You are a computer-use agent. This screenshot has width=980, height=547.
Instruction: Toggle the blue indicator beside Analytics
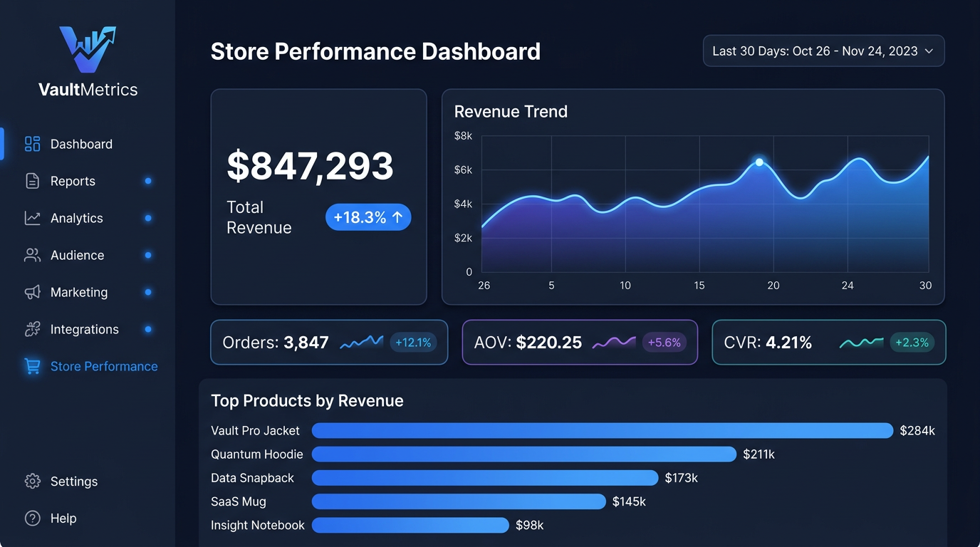pos(148,218)
